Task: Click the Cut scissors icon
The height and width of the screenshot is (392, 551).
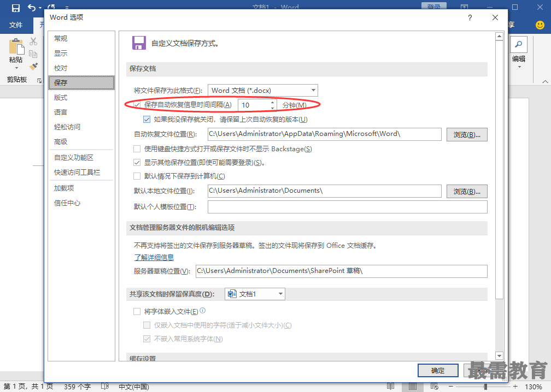Action: 33,41
